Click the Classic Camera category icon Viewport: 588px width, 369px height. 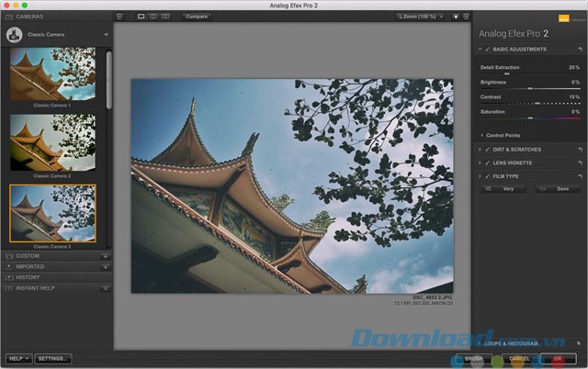click(x=15, y=34)
